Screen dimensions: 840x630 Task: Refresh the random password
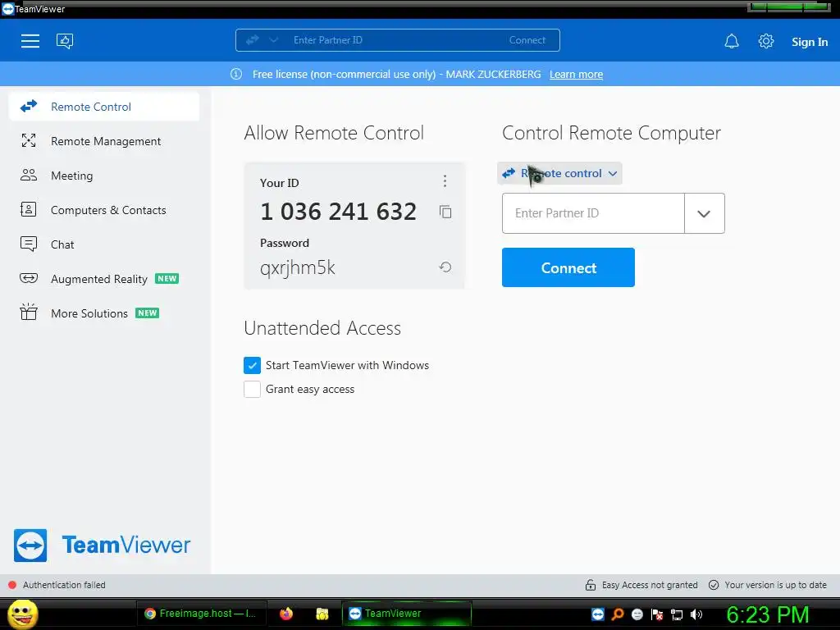445,267
